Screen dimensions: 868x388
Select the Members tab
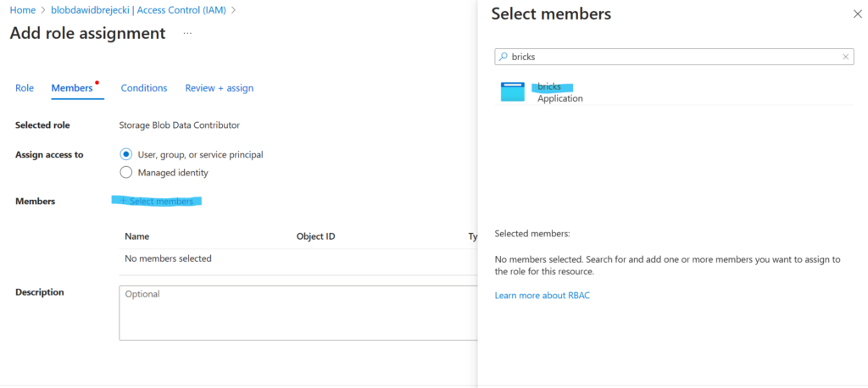(x=72, y=88)
